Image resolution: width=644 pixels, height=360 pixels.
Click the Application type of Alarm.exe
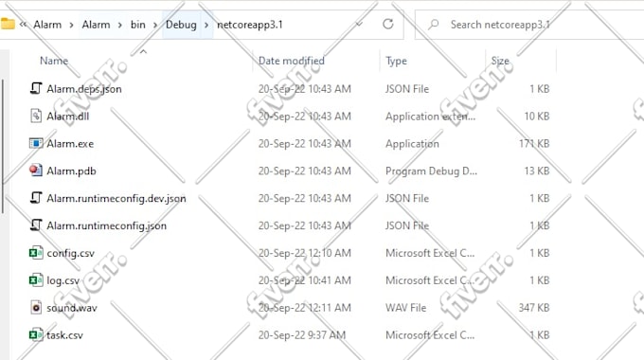pyautogui.click(x=412, y=144)
